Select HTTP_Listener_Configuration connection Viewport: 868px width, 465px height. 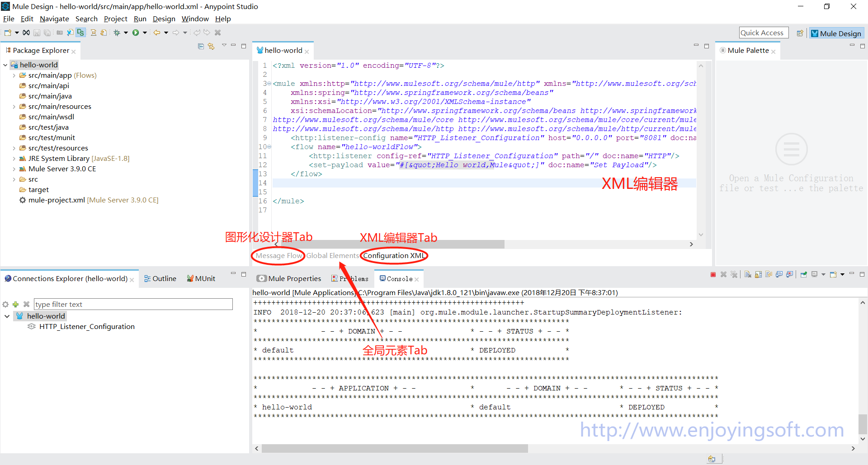pos(82,327)
